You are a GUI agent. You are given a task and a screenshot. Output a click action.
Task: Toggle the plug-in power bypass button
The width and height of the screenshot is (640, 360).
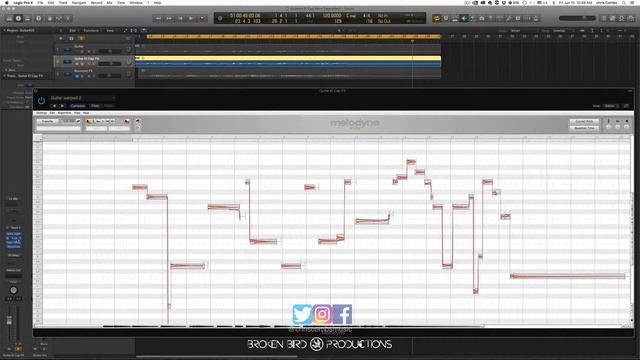pyautogui.click(x=41, y=100)
